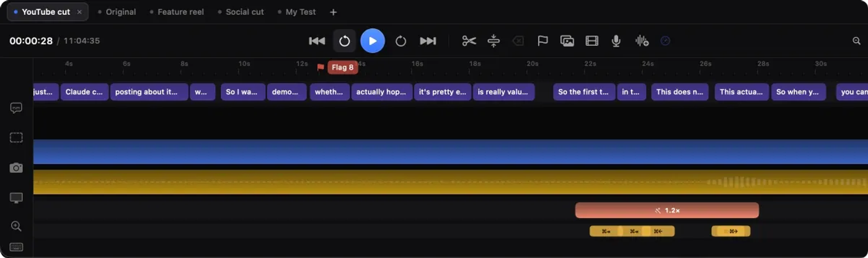Open the Social cut tab
Viewport: 868px width, 258px height.
click(x=241, y=12)
